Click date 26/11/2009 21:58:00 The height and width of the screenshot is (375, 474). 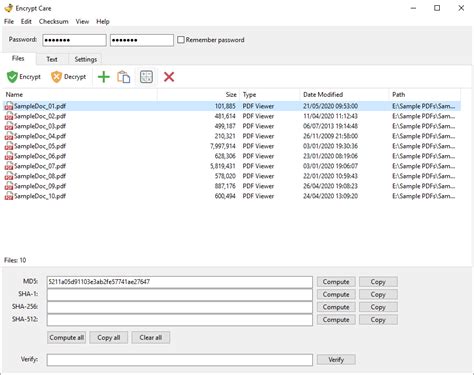(x=330, y=136)
